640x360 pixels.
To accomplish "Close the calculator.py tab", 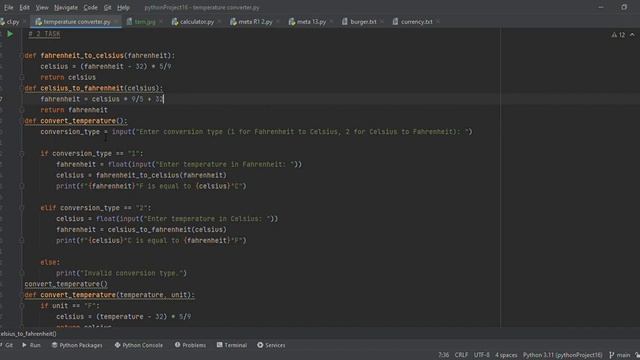I will (220, 22).
